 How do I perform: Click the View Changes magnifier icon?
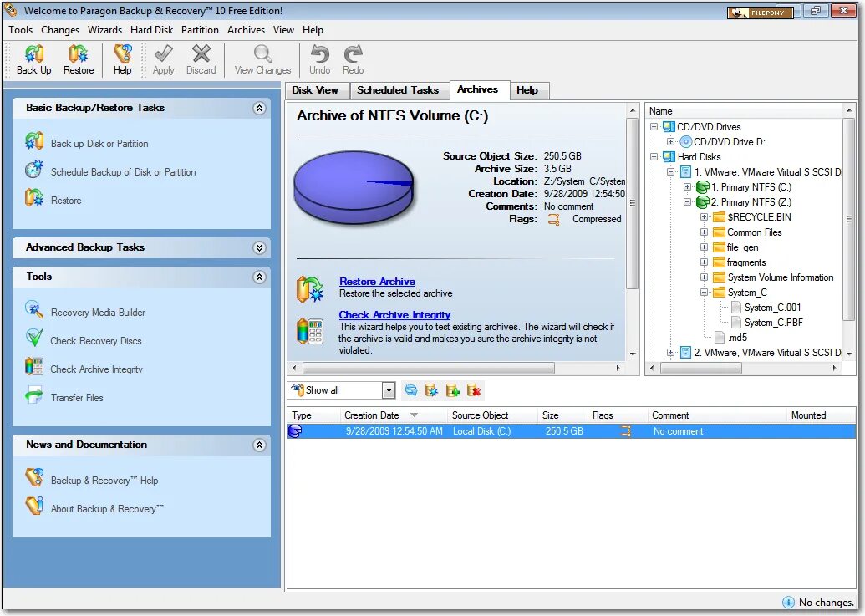262,54
